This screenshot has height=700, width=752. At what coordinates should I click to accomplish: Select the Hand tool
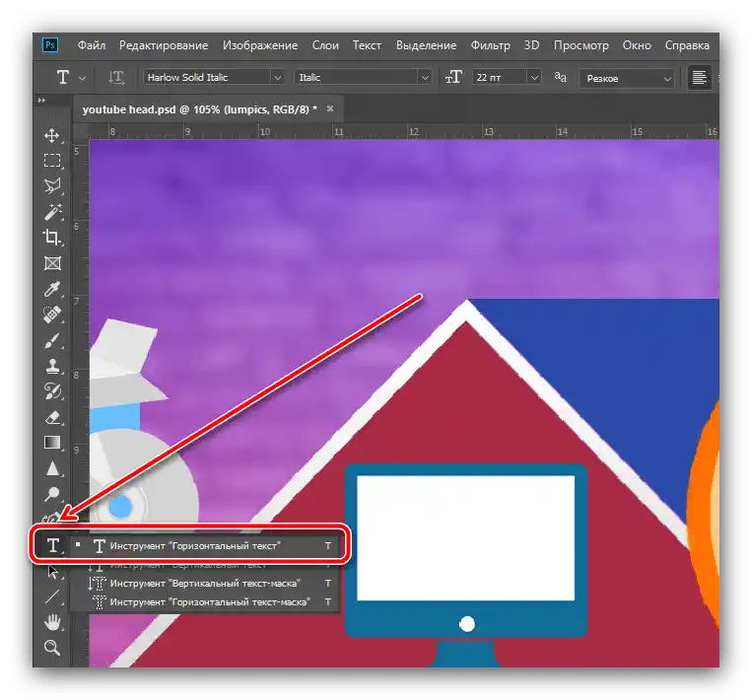(52, 622)
